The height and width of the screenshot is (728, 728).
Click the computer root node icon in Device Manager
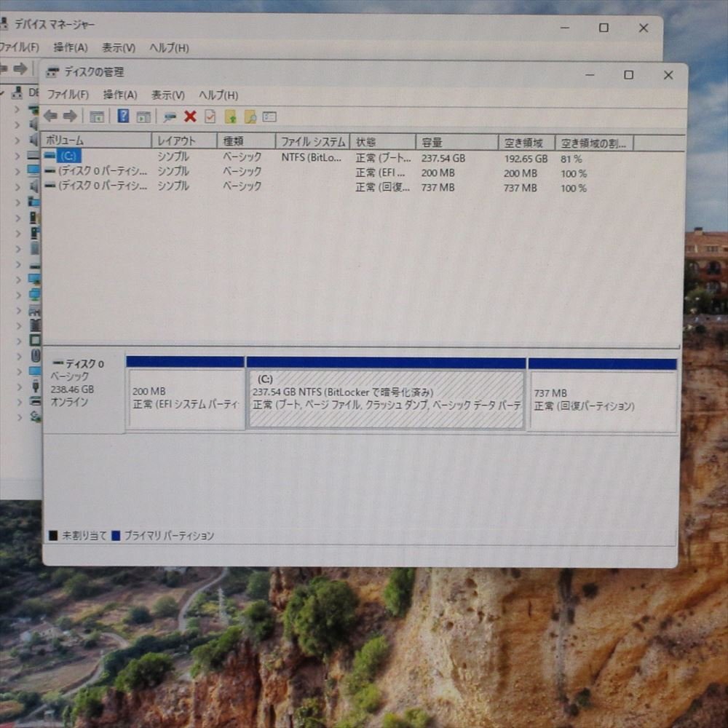click(x=17, y=93)
